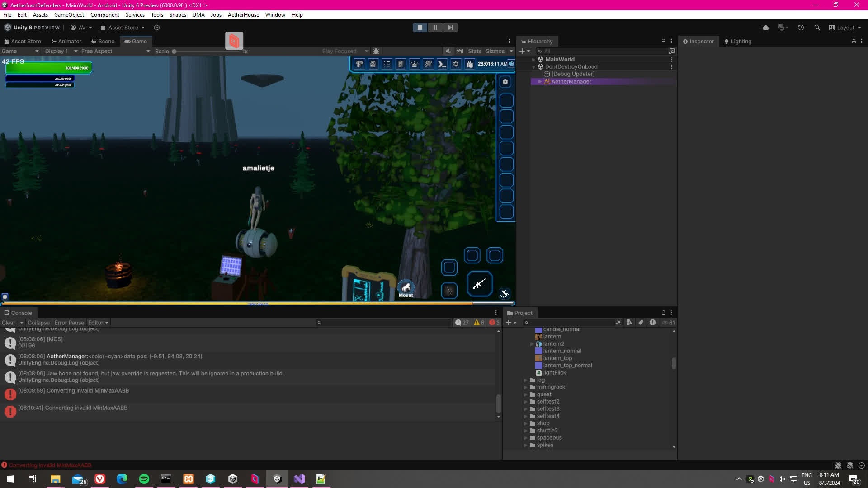Open the AetherHouse menu
The image size is (868, 488).
243,15
